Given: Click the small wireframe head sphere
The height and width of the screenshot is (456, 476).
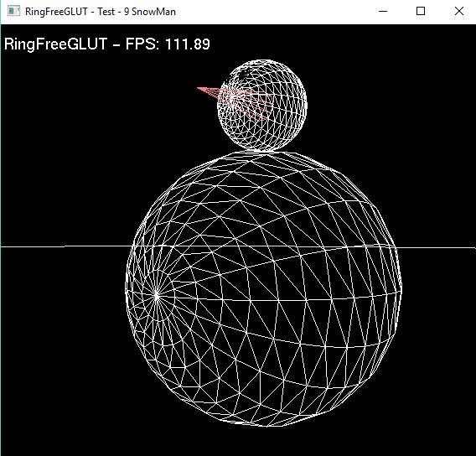Looking at the screenshot, I should coord(262,105).
